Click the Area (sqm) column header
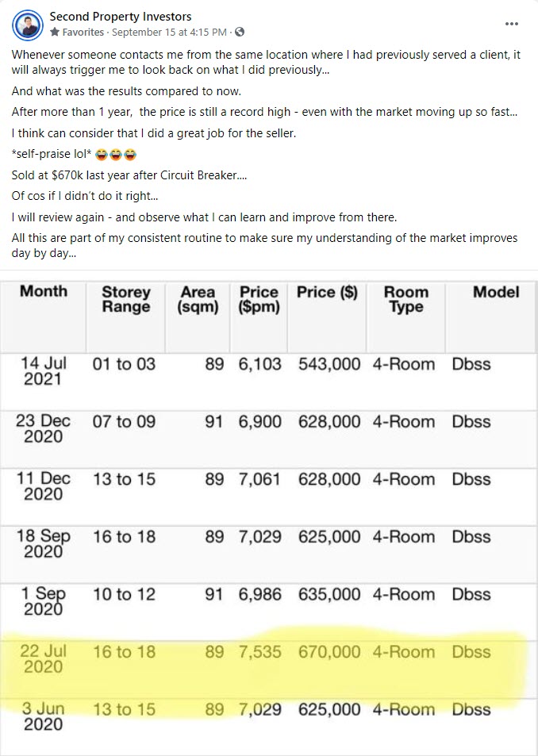538x756 pixels. (x=198, y=299)
